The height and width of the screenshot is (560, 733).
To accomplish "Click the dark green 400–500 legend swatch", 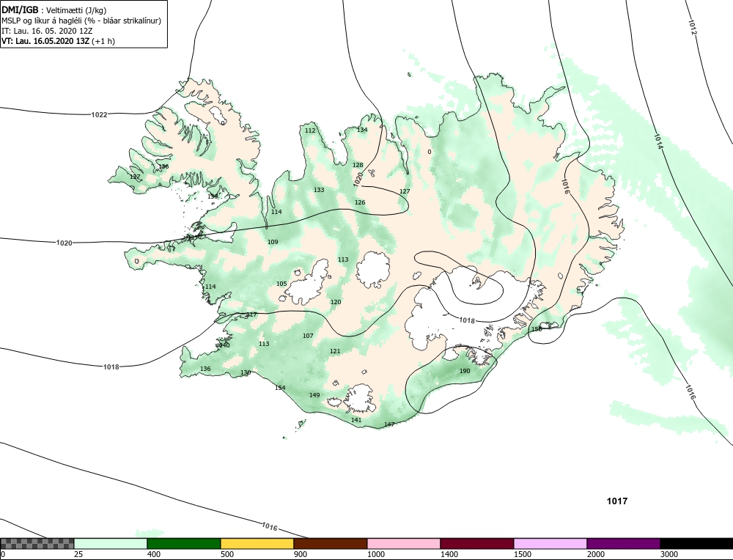I will [x=184, y=543].
